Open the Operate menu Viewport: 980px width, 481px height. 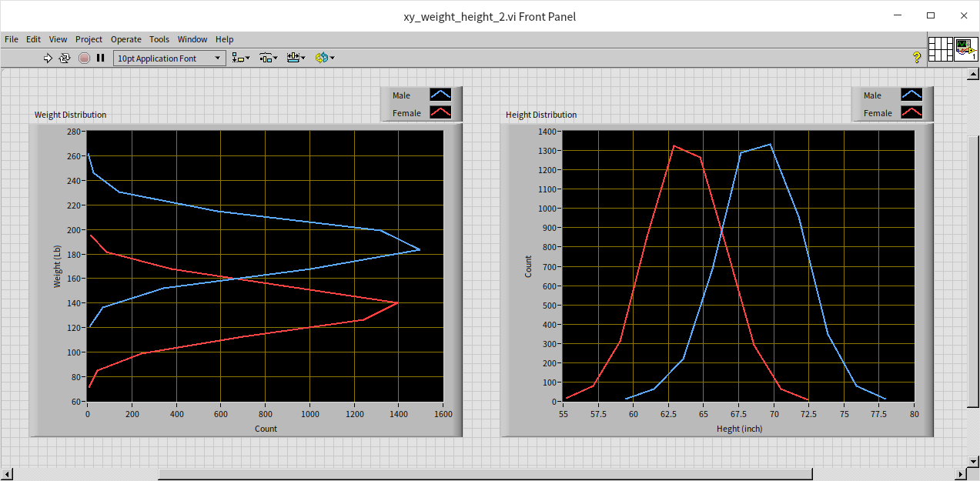point(125,39)
